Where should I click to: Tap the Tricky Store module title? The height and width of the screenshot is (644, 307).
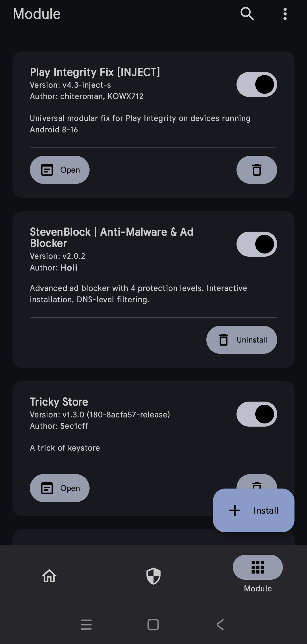[59, 402]
